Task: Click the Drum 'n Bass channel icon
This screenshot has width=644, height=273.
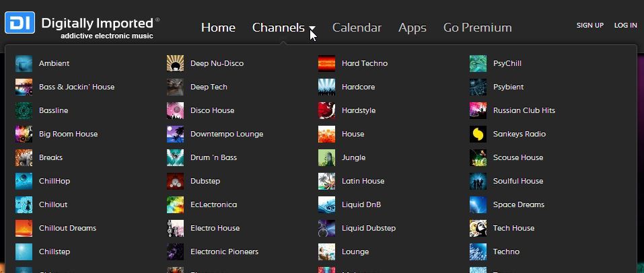Action: click(x=176, y=157)
